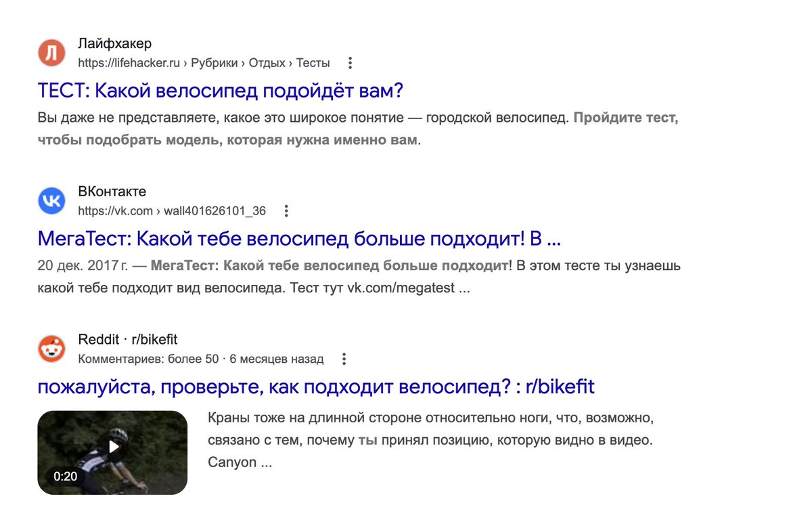The width and height of the screenshot is (812, 511).
Task: Open link 'ТЕСТ: Какой велосипед подойдёт вам?'
Action: point(221,91)
